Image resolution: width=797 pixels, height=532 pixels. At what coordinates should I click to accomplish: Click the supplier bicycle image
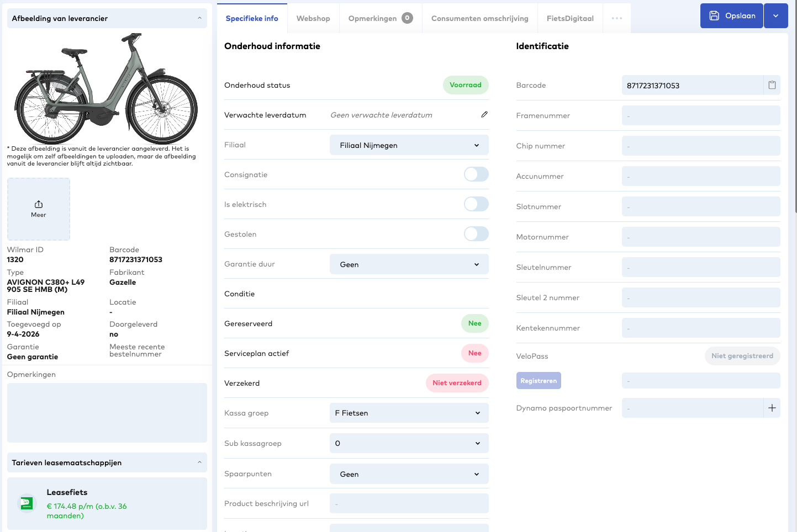click(x=106, y=88)
